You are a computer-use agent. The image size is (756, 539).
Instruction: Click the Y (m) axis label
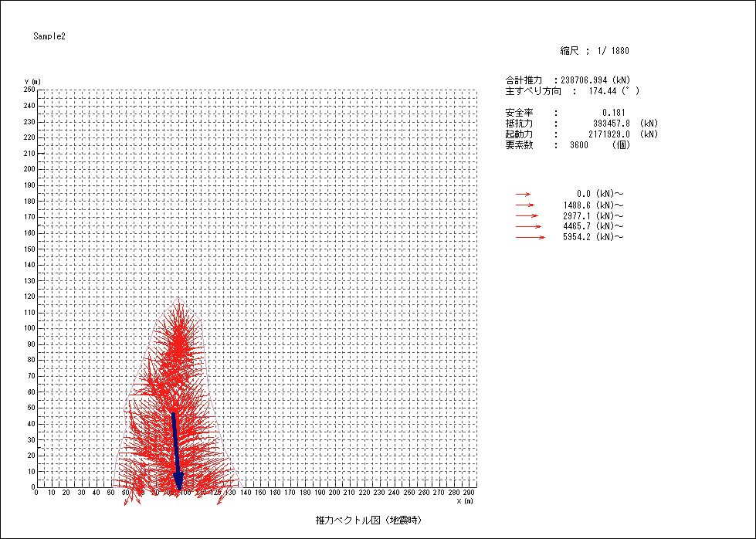32,81
